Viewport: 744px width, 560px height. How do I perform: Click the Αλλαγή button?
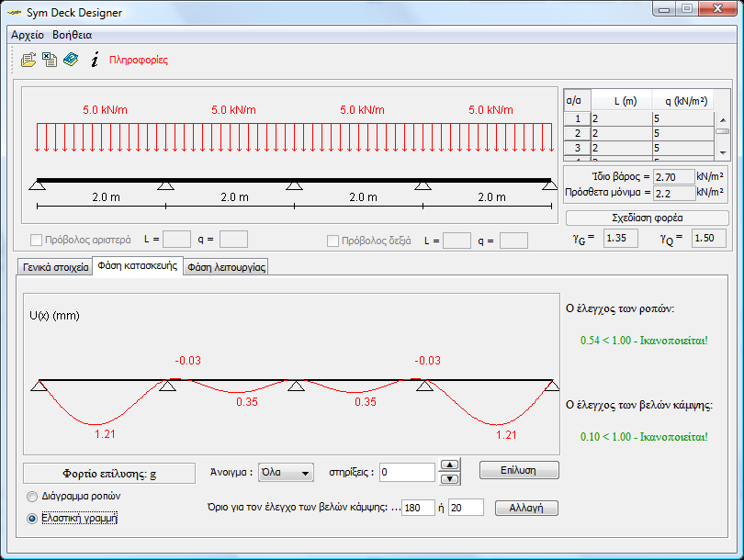tap(526, 508)
